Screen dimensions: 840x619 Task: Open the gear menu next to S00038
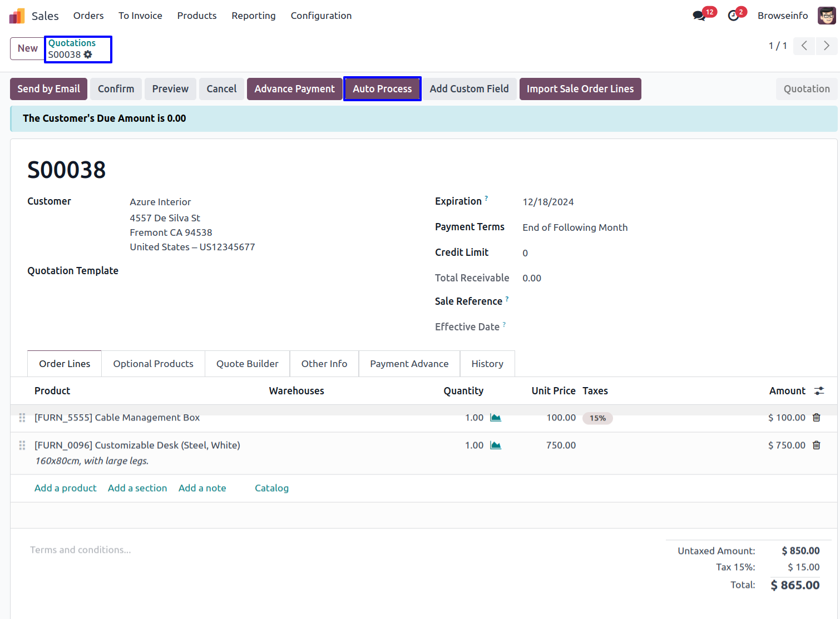88,55
